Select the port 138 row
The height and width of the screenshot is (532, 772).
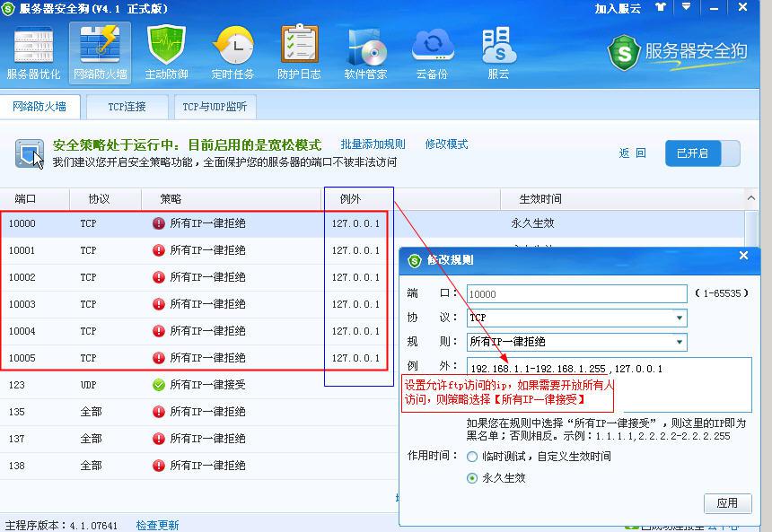point(199,465)
